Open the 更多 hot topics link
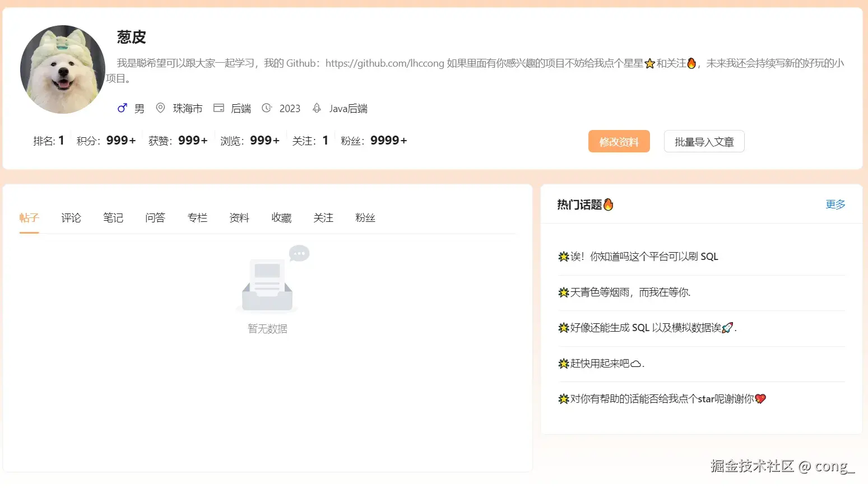The width and height of the screenshot is (868, 488). [835, 205]
